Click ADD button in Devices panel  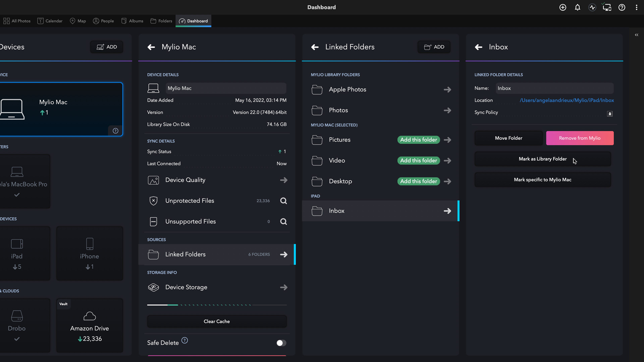coord(107,47)
